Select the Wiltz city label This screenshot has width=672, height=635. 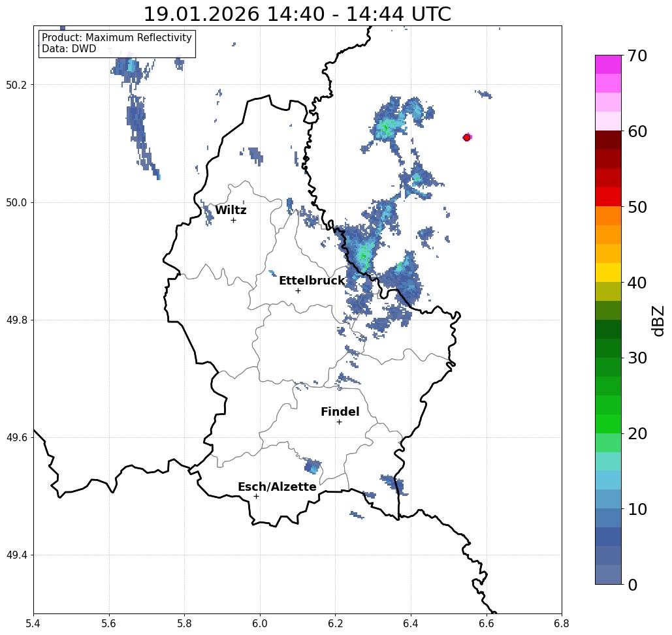tap(231, 210)
